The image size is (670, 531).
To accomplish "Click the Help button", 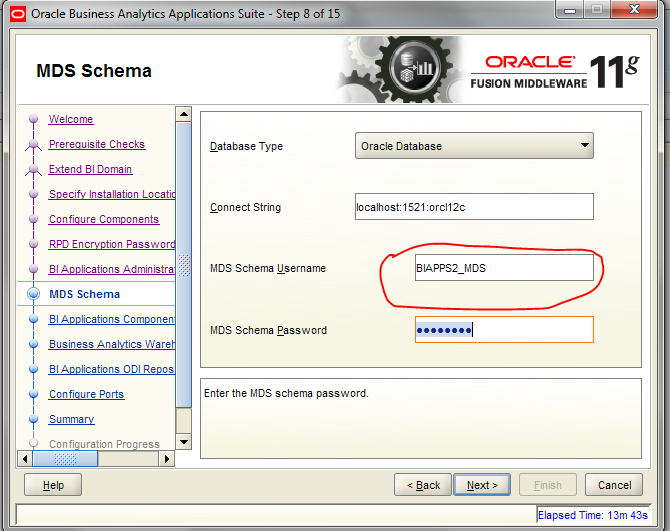I will pyautogui.click(x=53, y=485).
